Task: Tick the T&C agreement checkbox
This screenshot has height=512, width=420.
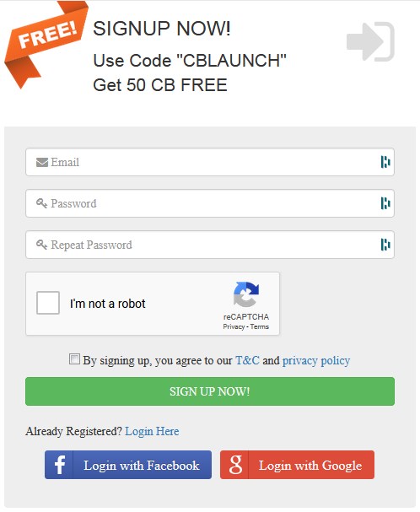Action: point(74,358)
